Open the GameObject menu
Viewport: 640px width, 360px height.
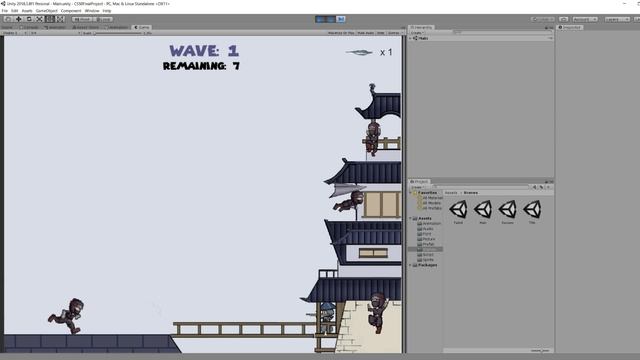pos(47,11)
